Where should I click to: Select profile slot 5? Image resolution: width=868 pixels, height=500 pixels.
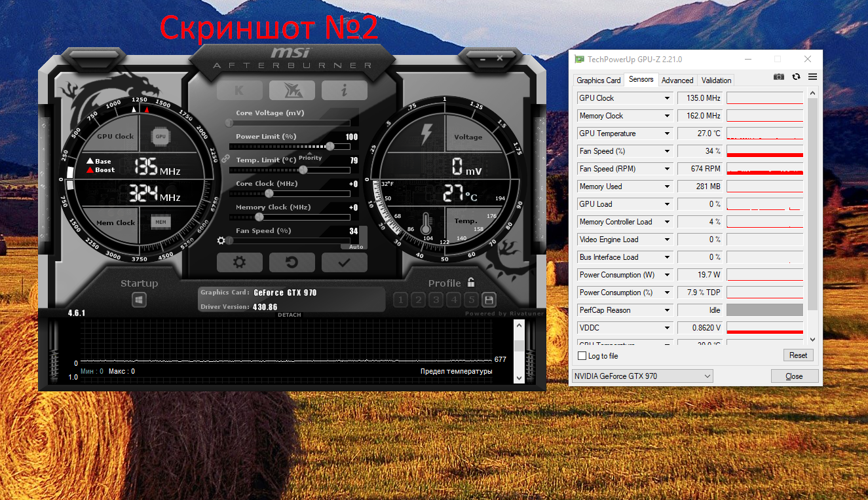click(471, 300)
